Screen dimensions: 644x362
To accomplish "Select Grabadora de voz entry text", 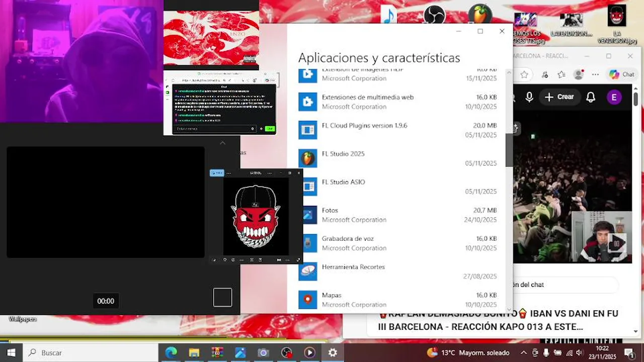I will [x=348, y=239].
